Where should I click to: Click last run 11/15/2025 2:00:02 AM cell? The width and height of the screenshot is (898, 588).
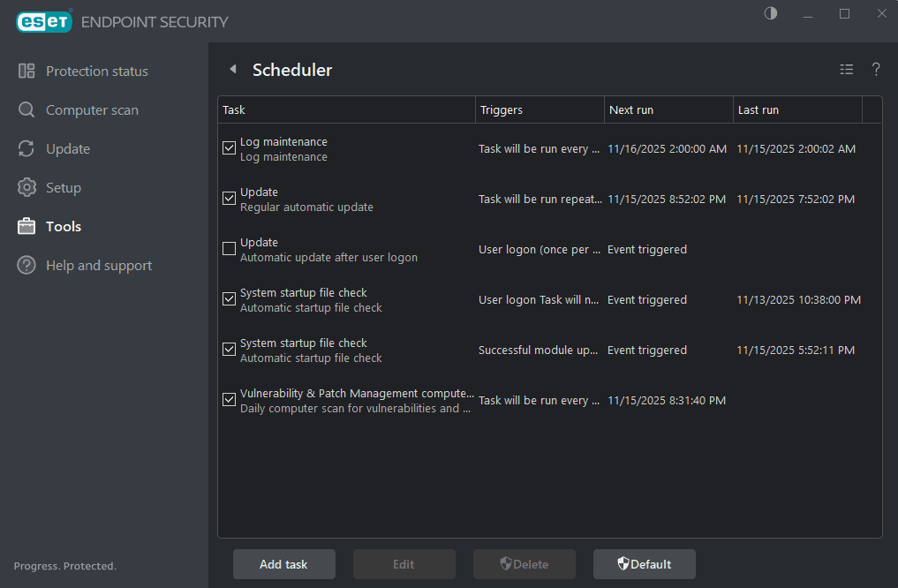pos(796,149)
